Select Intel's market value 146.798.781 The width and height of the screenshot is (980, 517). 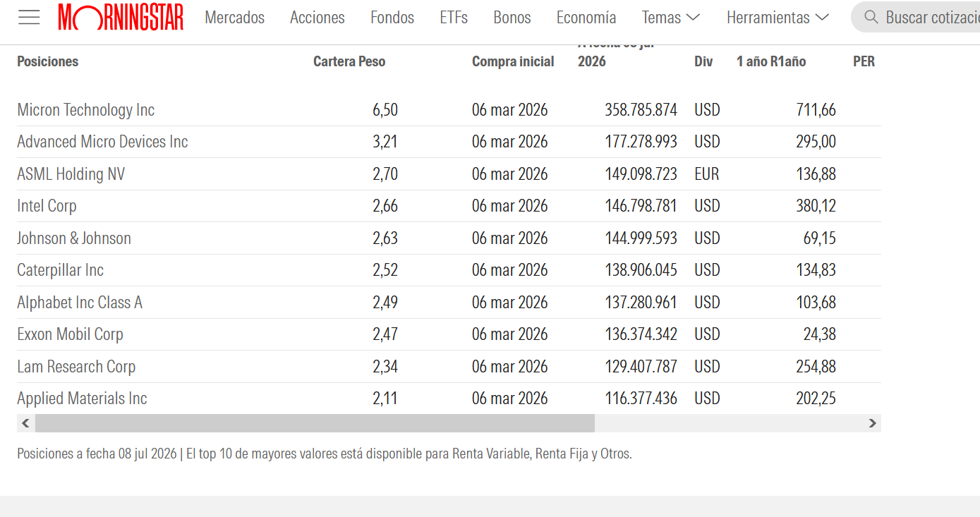641,206
